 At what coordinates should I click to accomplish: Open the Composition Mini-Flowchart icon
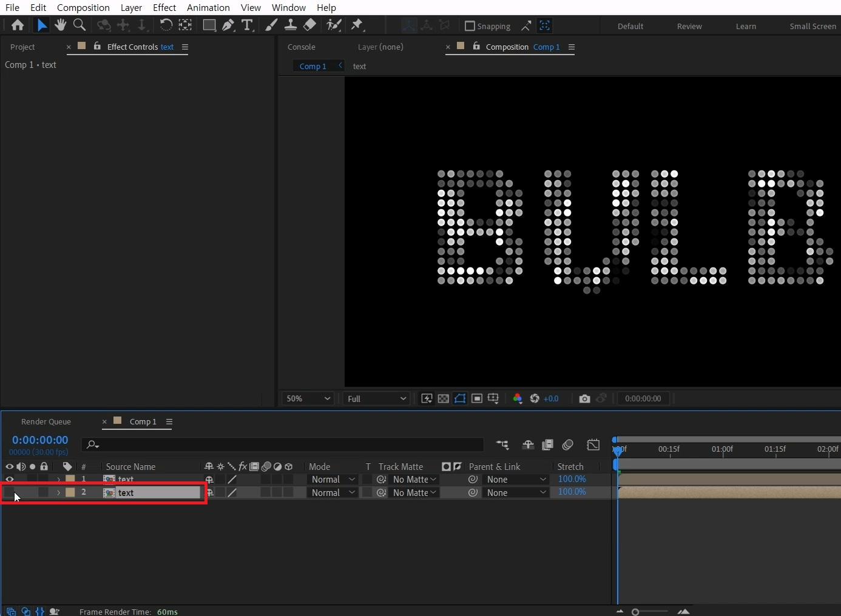(x=502, y=445)
